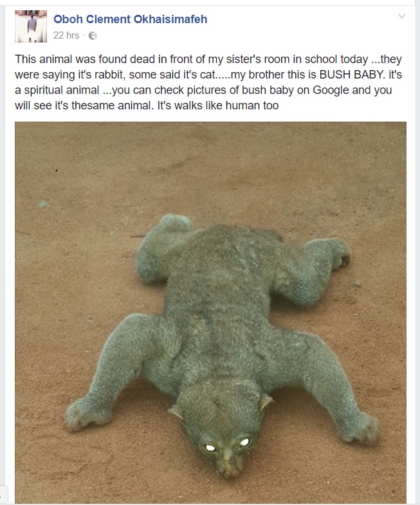Viewport: 420px width, 505px height.
Task: Click the animal's front paw on photo's right
Action: [x=362, y=427]
